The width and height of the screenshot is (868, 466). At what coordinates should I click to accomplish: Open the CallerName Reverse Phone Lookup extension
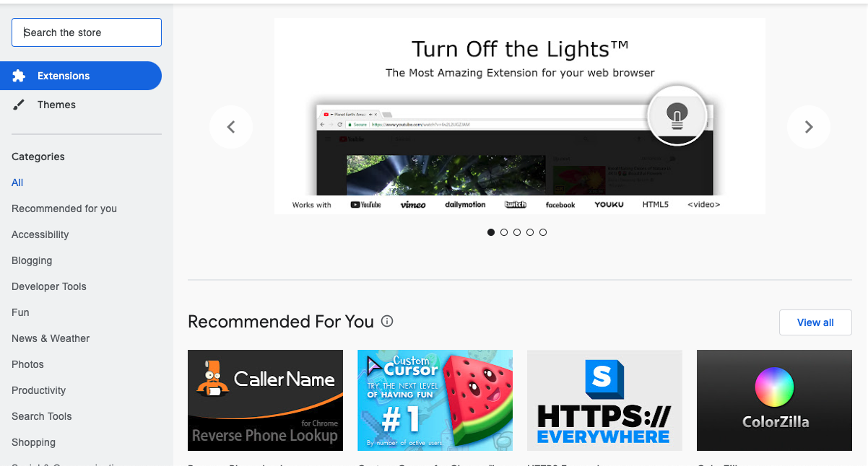(x=265, y=400)
